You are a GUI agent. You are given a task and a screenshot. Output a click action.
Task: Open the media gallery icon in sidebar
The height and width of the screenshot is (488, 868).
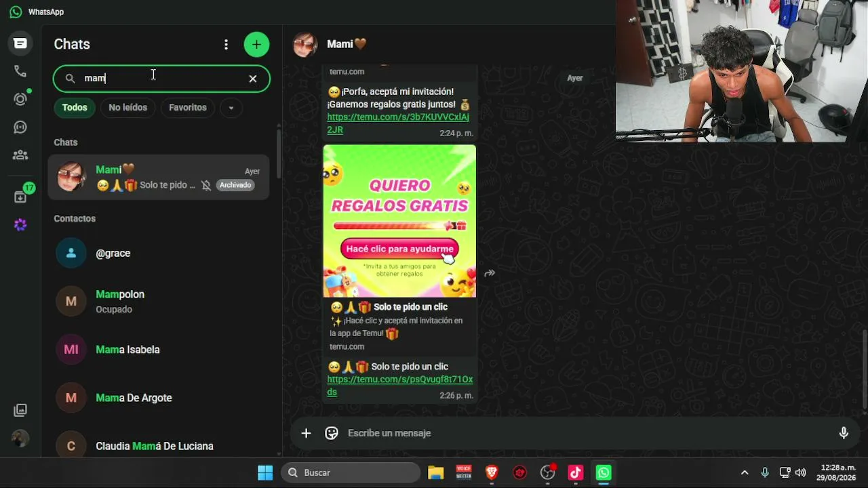20,410
